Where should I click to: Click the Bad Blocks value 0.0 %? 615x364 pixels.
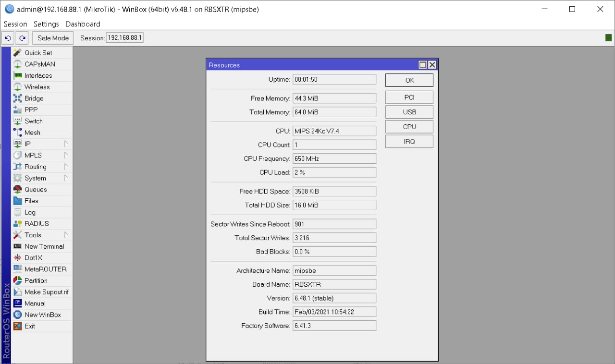pos(334,252)
